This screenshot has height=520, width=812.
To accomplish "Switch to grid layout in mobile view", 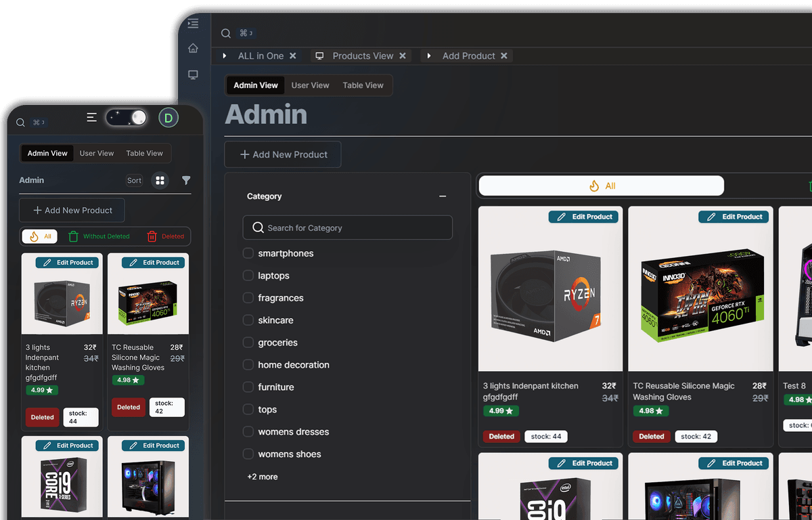I will 160,180.
